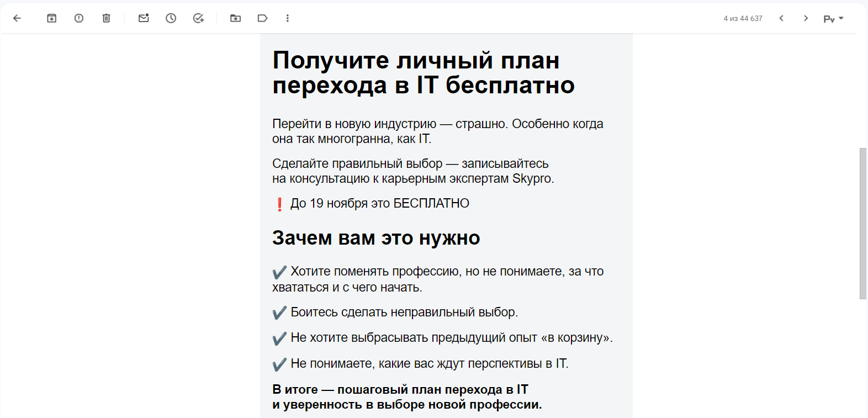Click the paragraph starting 'Перейти в новую индустрию'

(x=437, y=131)
